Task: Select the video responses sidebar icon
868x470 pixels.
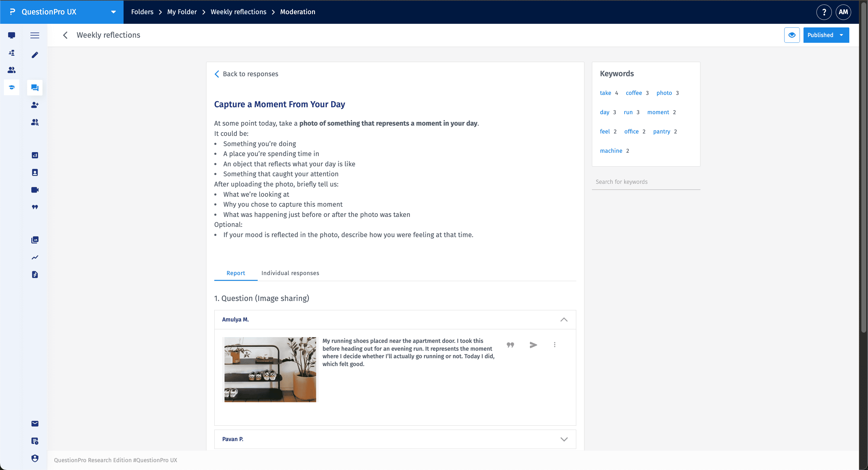Action: [x=35, y=189]
